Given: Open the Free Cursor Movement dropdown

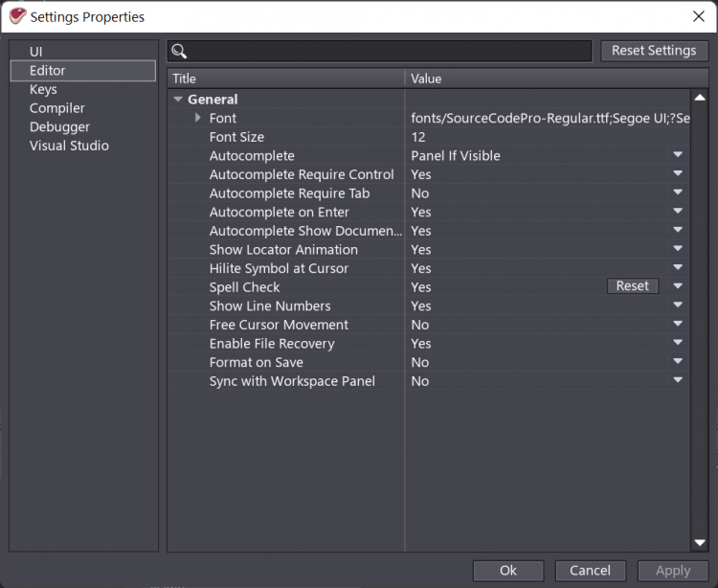Looking at the screenshot, I should [678, 325].
